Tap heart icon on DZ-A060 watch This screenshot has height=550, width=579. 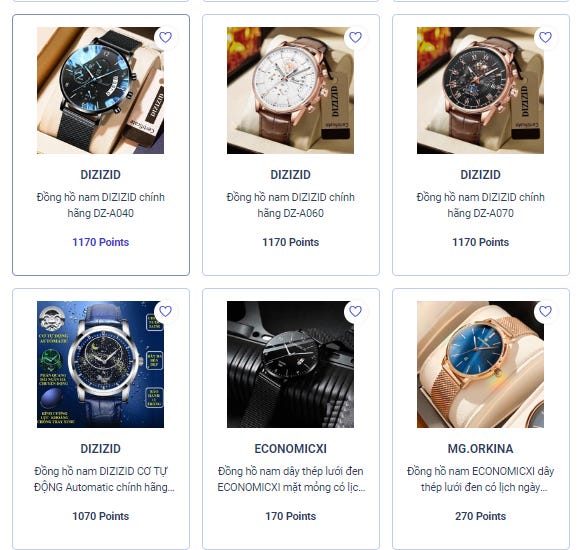coord(355,37)
